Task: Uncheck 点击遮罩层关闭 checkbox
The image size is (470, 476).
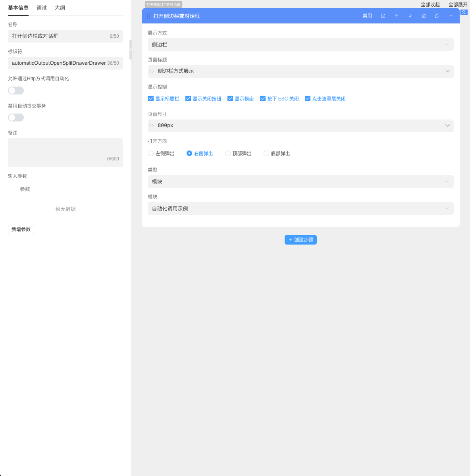Action: point(308,98)
